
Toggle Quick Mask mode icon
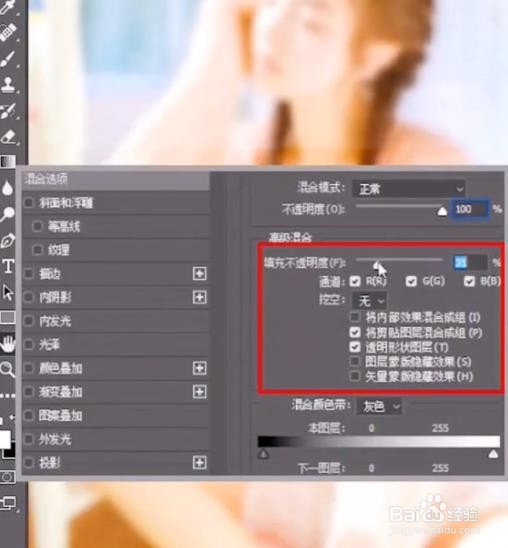[8, 477]
